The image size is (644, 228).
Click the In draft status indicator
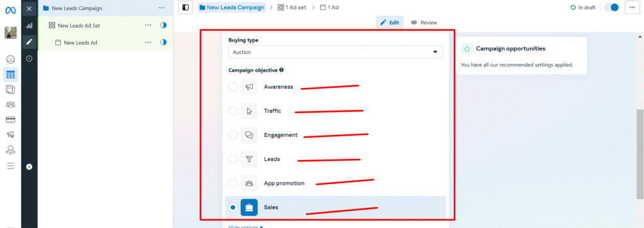click(583, 8)
